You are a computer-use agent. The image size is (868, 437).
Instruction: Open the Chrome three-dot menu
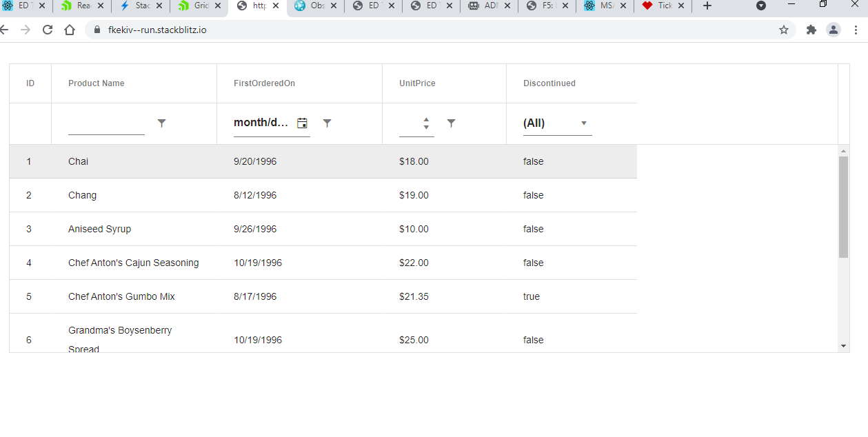tap(856, 30)
